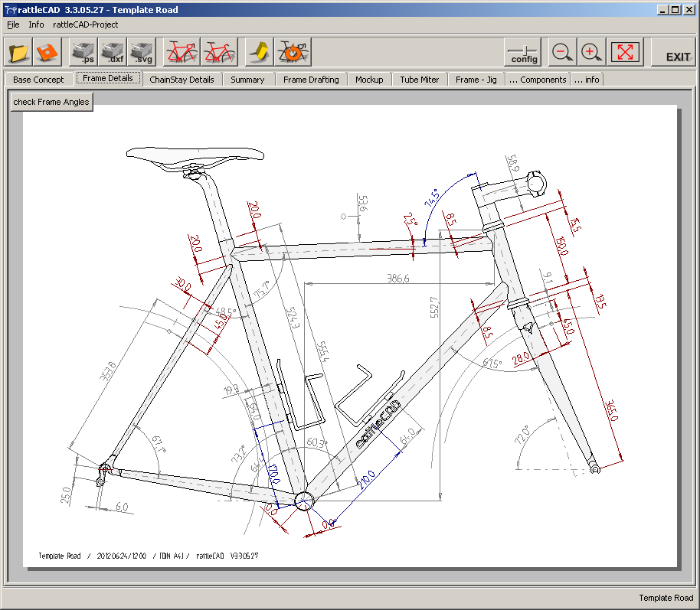The image size is (700, 610).
Task: Select the red 150,0 head tube dimension
Action: click(561, 246)
